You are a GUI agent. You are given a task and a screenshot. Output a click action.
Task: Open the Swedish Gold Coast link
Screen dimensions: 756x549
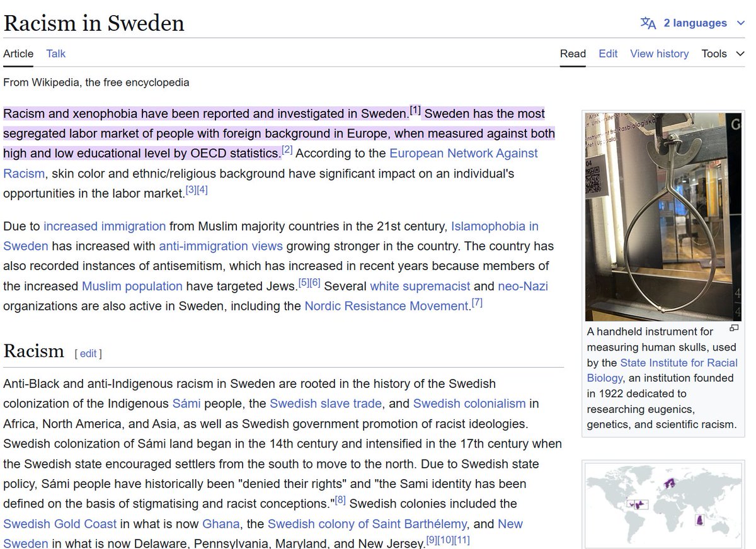click(x=60, y=524)
